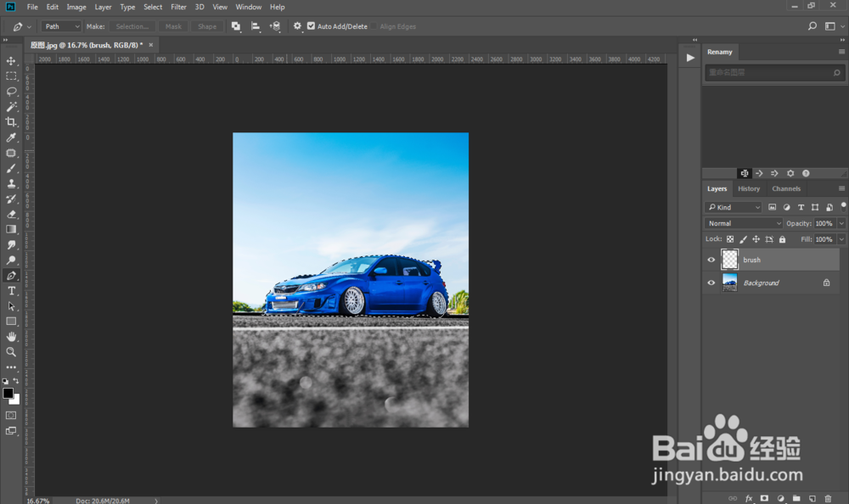Image resolution: width=849 pixels, height=504 pixels.
Task: Select the Clone Stamp tool
Action: click(x=11, y=183)
